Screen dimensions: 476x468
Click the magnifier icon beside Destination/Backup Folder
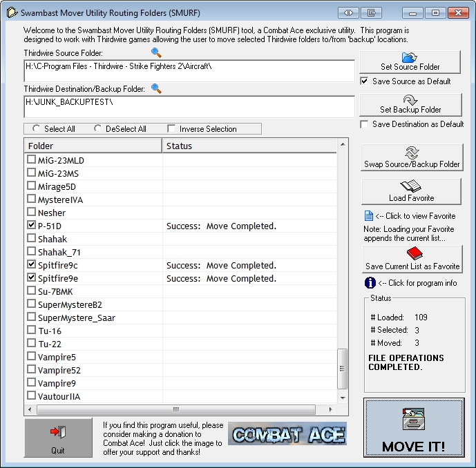point(156,88)
